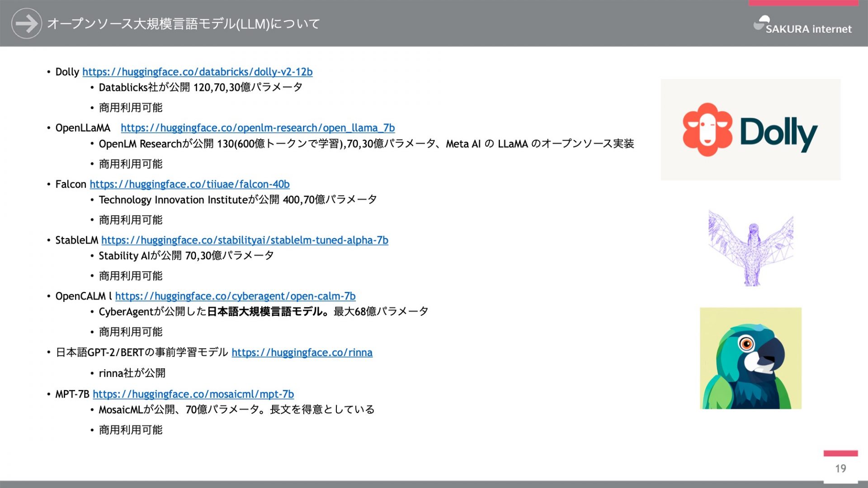Click the 'MPT-7B' bullet label

tap(72, 394)
